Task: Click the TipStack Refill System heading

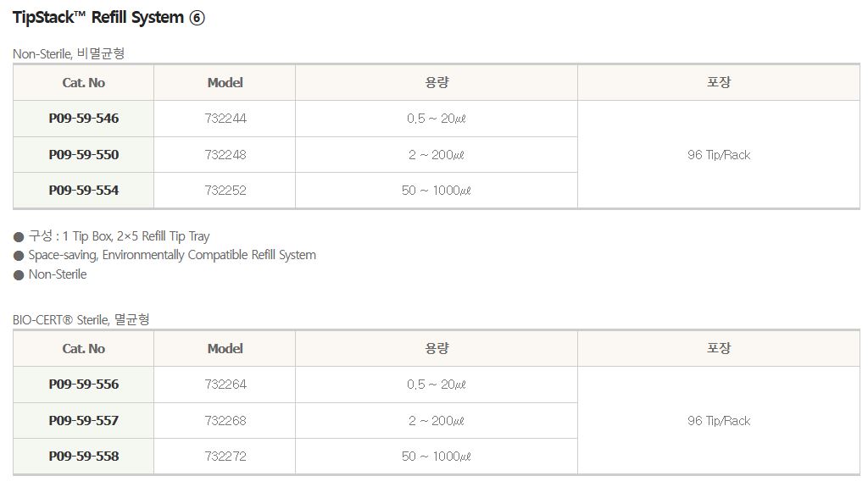Action: (97, 18)
